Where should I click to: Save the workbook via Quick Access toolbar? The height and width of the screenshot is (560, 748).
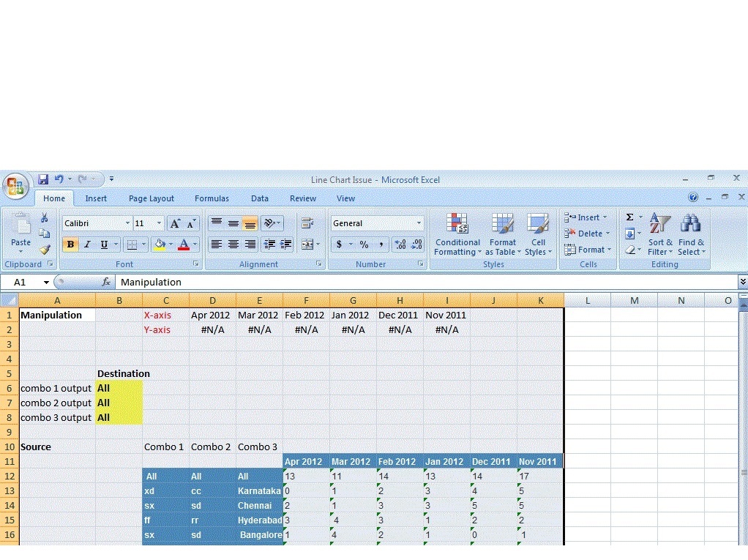(42, 179)
